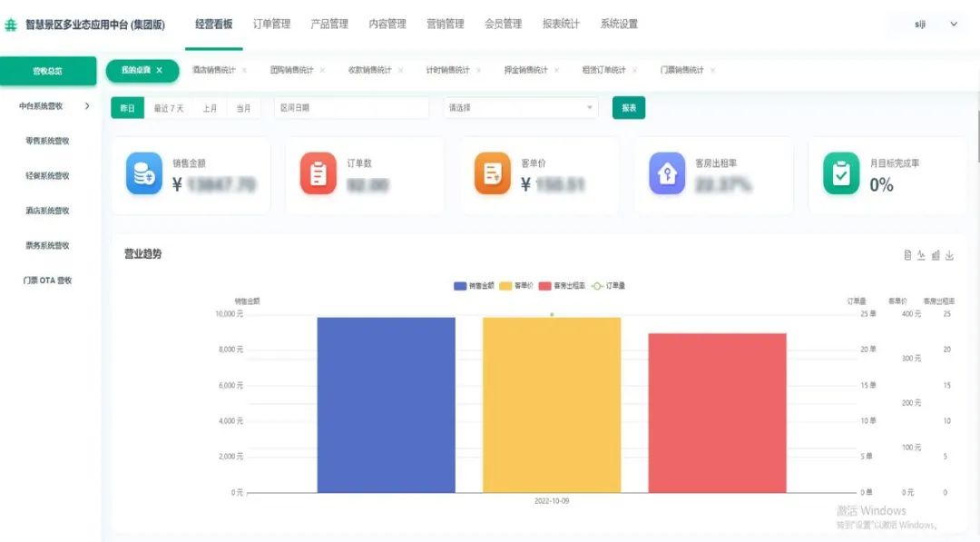Switch to the 门票销售统计 tab
Viewport: 980px width, 542px height.
(681, 70)
